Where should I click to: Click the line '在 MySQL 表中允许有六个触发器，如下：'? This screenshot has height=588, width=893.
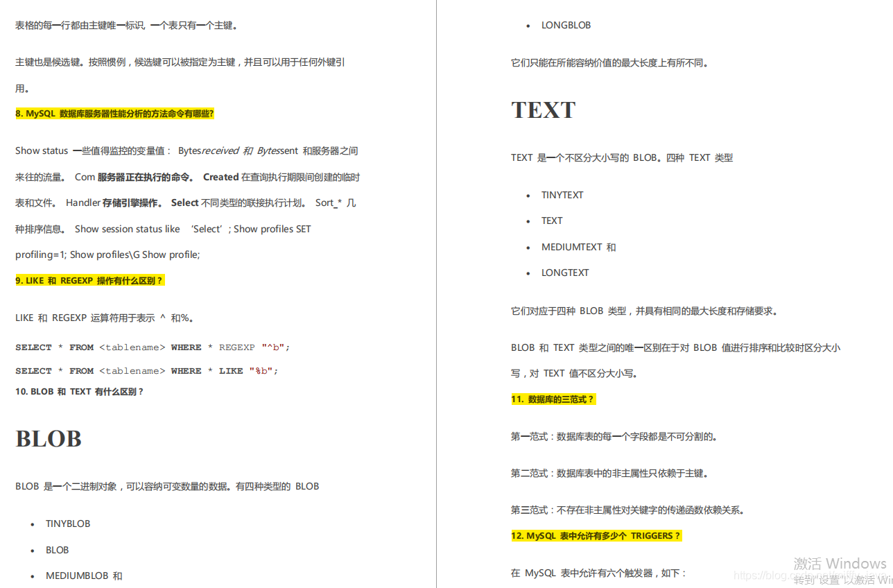pyautogui.click(x=599, y=573)
